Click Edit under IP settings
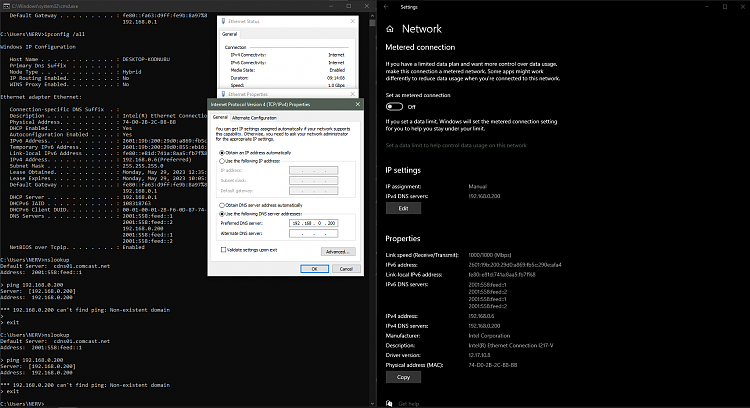Screen dimensions: 750x408 pyautogui.click(x=403, y=208)
